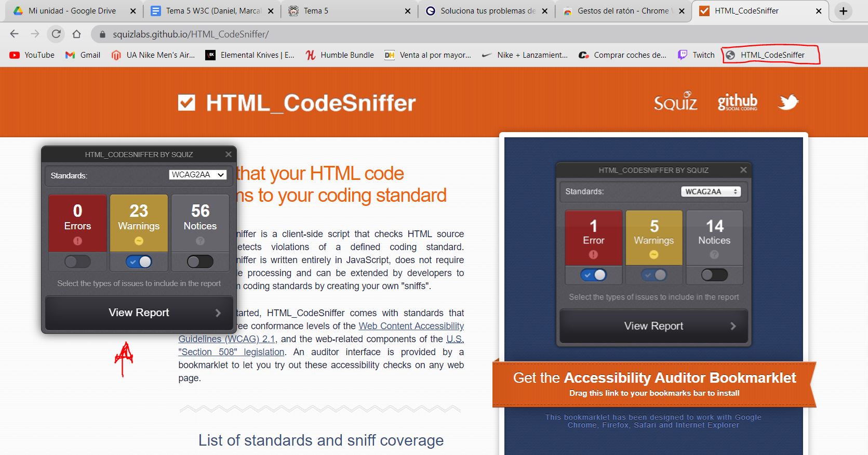Viewport: 868px width, 455px height.
Task: Switch to Gestos del ratón - Chrome tab
Action: coord(623,11)
